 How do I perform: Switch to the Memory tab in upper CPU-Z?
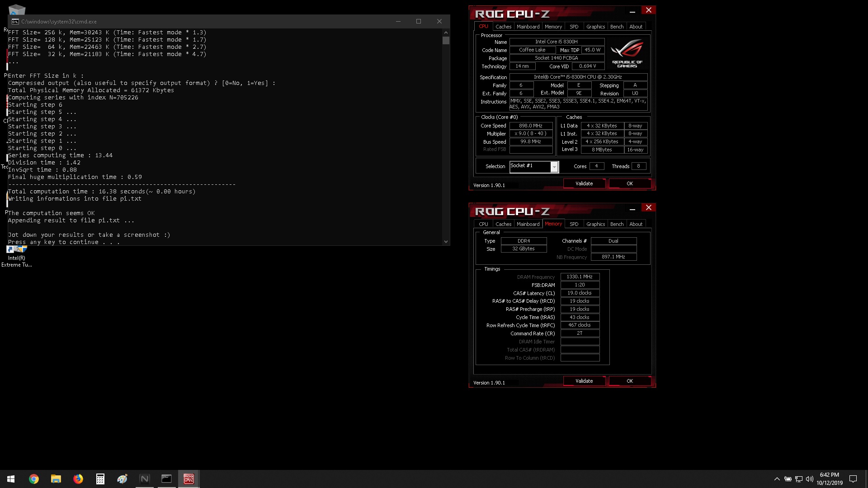[x=553, y=27]
